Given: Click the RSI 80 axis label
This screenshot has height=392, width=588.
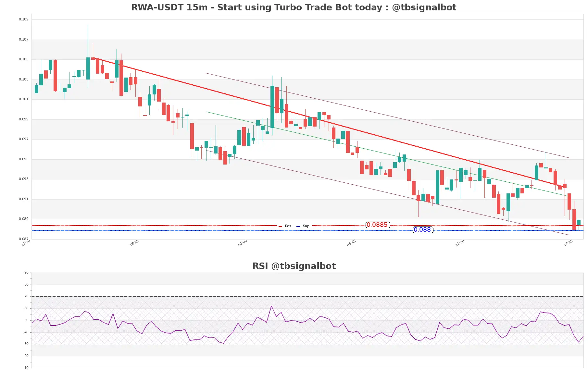Looking at the screenshot, I should coord(26,285).
